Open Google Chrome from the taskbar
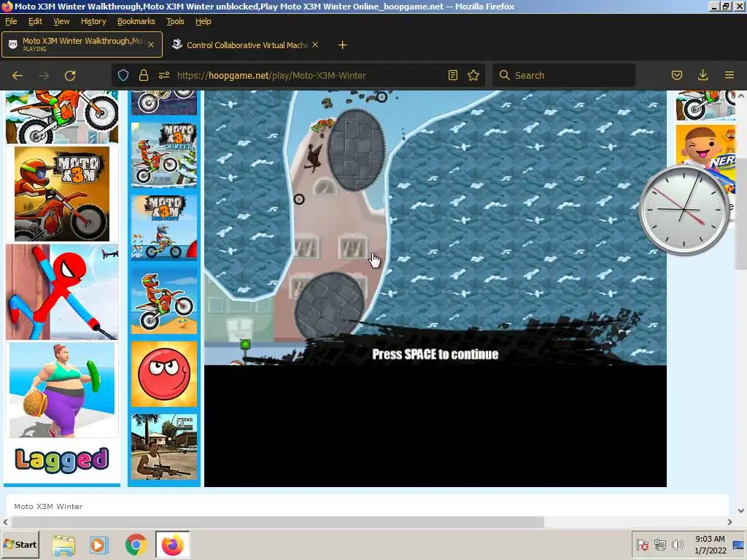Screen dimensions: 747x560 tap(136, 545)
